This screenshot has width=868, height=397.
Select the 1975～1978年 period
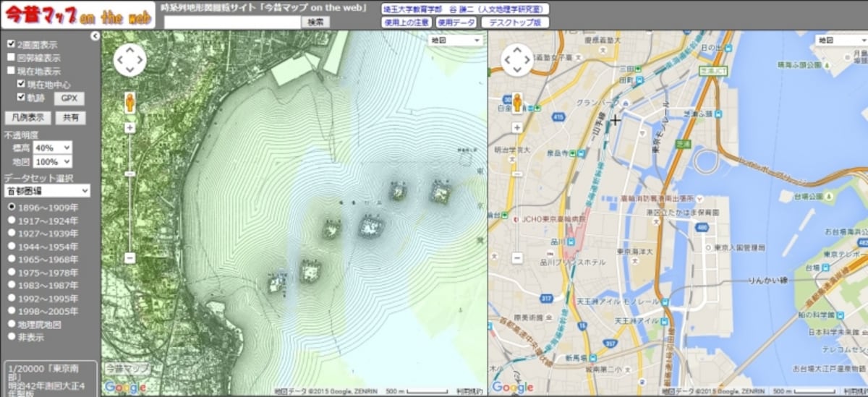point(11,272)
